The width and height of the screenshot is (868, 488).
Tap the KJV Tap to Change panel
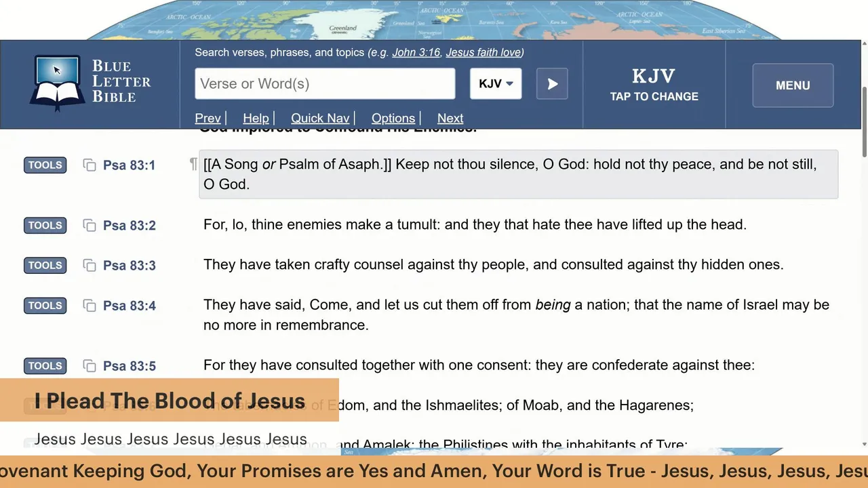tap(654, 85)
